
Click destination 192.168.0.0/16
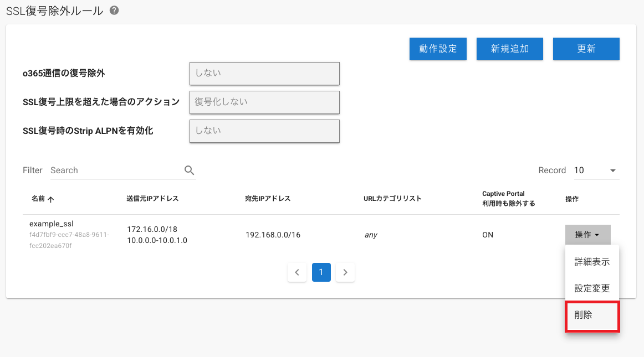[x=273, y=235]
